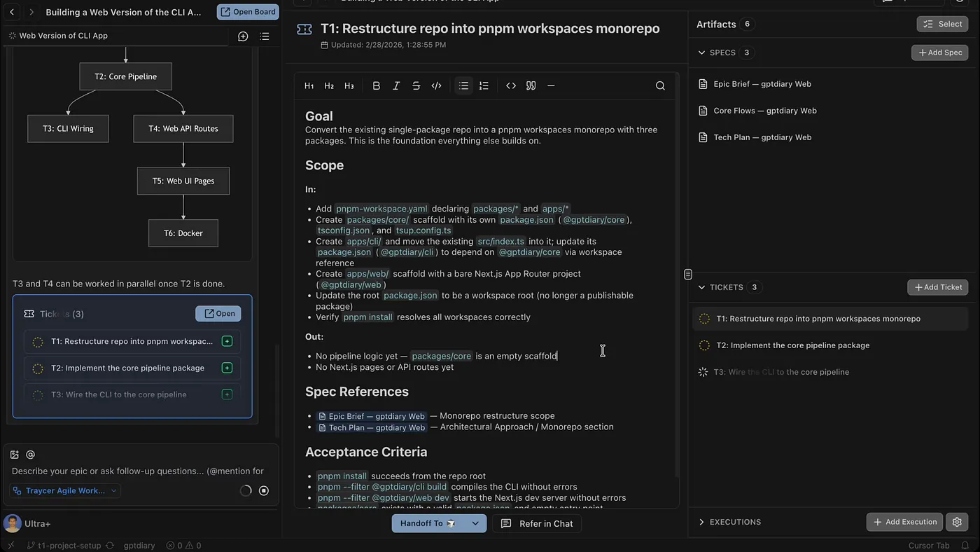Open the t1-project-setup branch in status bar
980x552 pixels.
click(x=64, y=546)
